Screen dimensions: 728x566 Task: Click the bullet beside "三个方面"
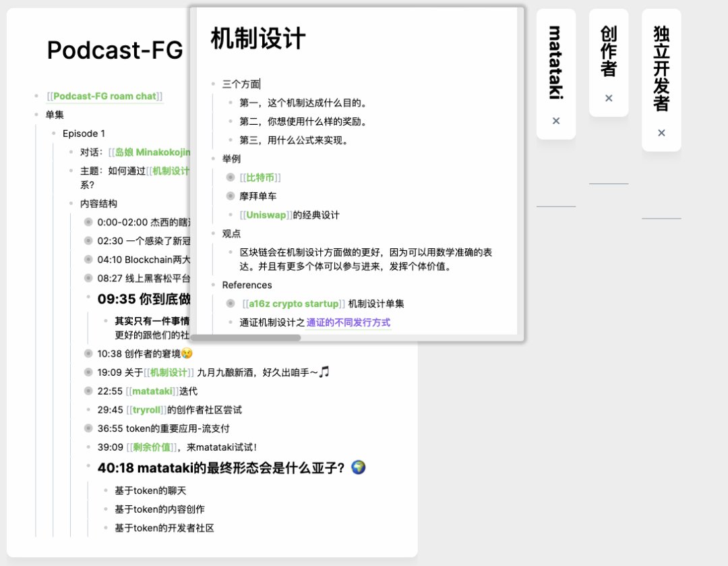214,84
